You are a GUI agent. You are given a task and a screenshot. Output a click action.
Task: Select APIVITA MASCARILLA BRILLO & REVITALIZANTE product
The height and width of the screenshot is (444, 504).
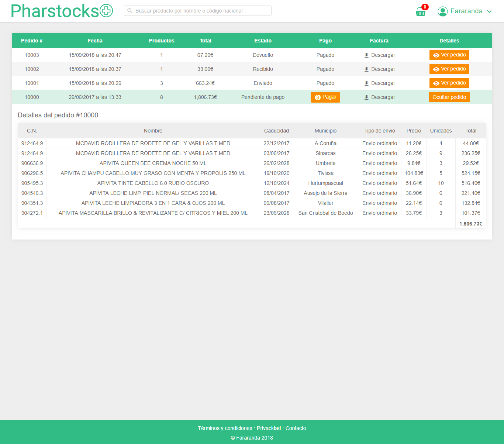point(153,213)
